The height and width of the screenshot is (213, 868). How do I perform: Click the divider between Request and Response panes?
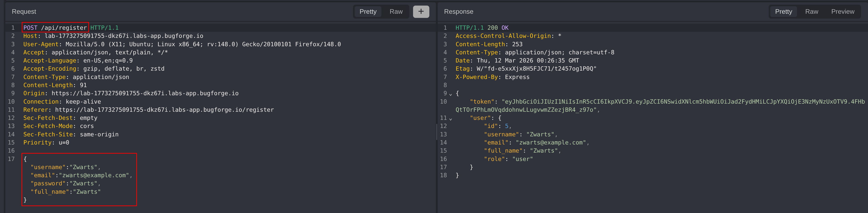(x=437, y=131)
